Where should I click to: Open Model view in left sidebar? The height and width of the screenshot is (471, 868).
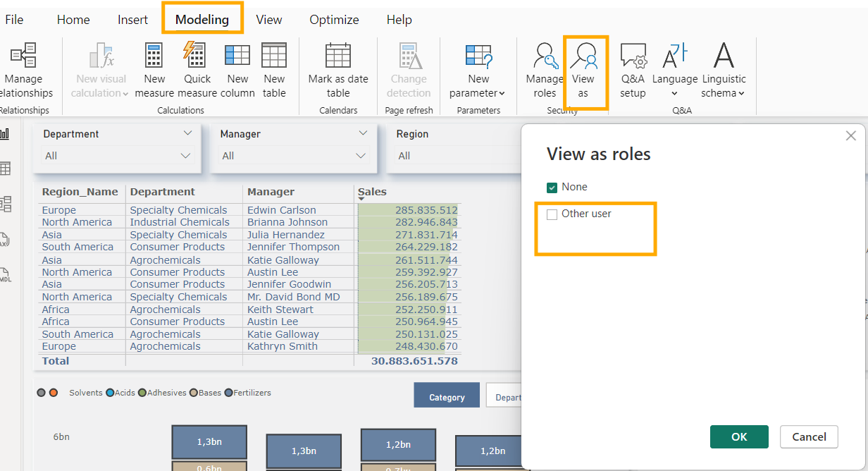5,204
